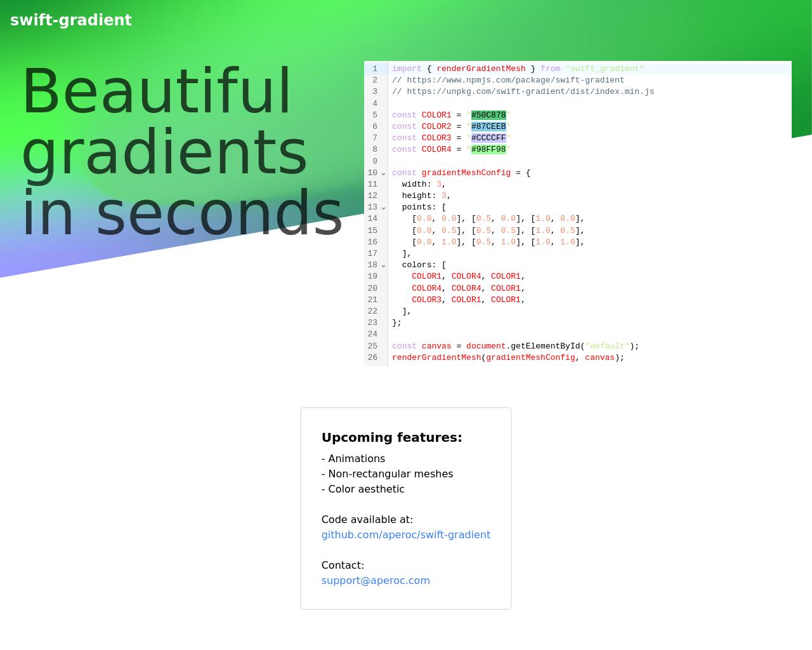Collapse the points array fold on line 13
Image resolution: width=812 pixels, height=650 pixels.
pyautogui.click(x=383, y=208)
